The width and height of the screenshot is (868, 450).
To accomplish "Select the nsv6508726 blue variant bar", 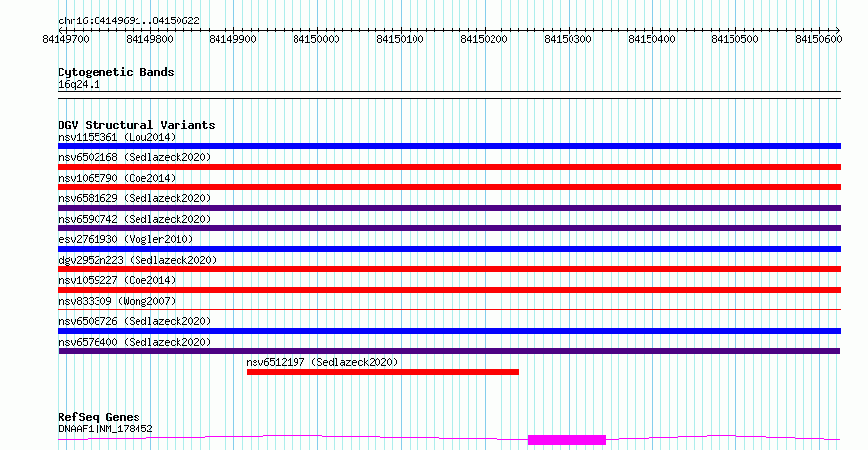I will pos(449,331).
